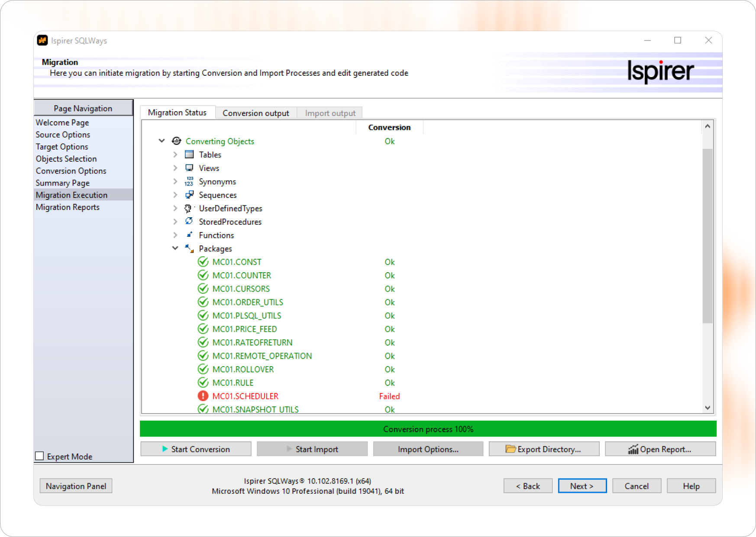This screenshot has height=537, width=756.
Task: Click the Start Conversion button
Action: (x=196, y=449)
